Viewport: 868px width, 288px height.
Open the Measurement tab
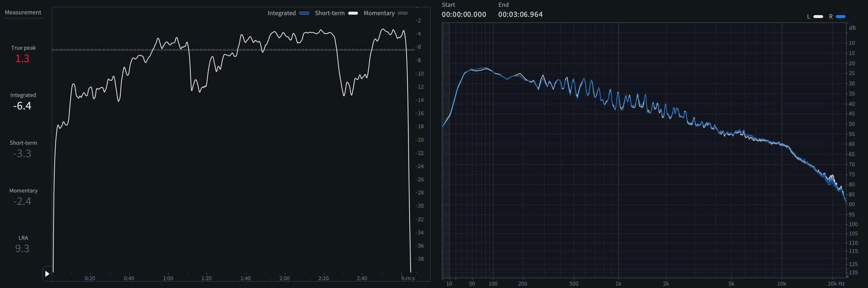click(x=23, y=12)
